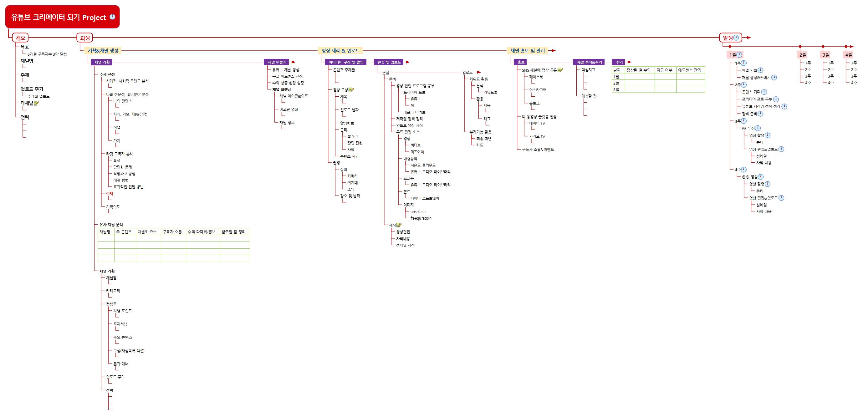
Task: Click the clock icon beside 프리미어 프로 공부
Action: tap(776, 99)
